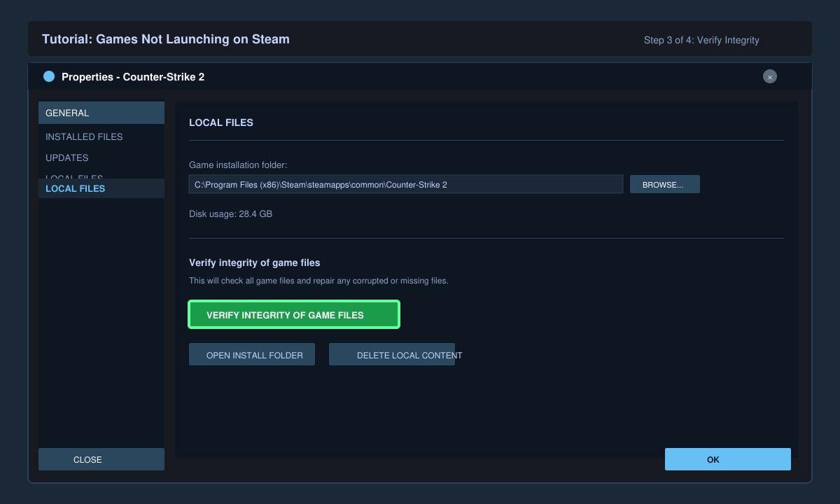Select the highlighted LOCAL FILES sidebar item

point(101,188)
